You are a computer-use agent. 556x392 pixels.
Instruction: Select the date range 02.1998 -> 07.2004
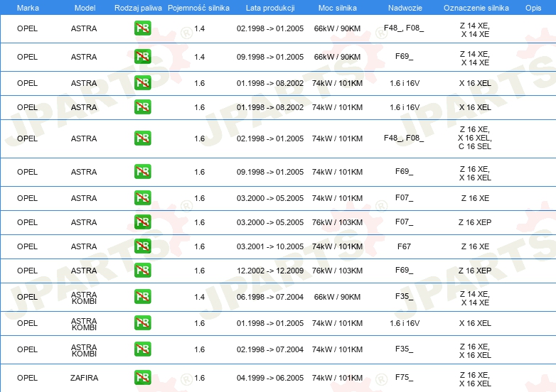pyautogui.click(x=270, y=349)
